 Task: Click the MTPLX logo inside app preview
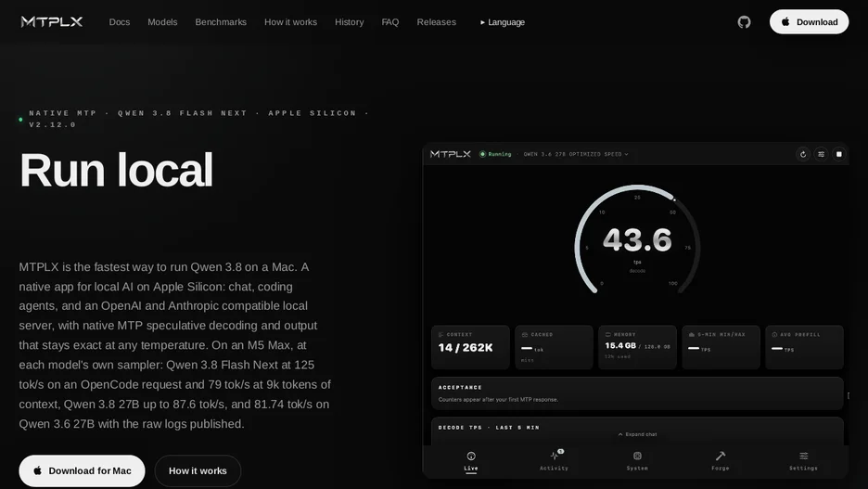pyautogui.click(x=451, y=154)
